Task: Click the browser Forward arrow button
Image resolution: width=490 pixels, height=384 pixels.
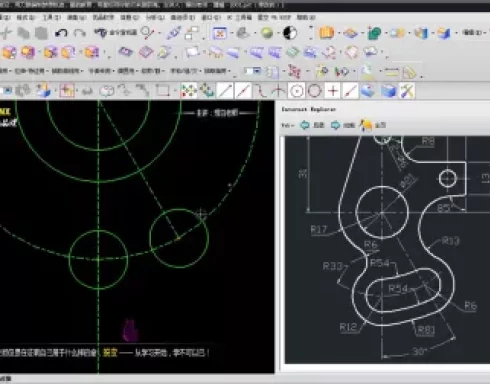Action: [342, 125]
